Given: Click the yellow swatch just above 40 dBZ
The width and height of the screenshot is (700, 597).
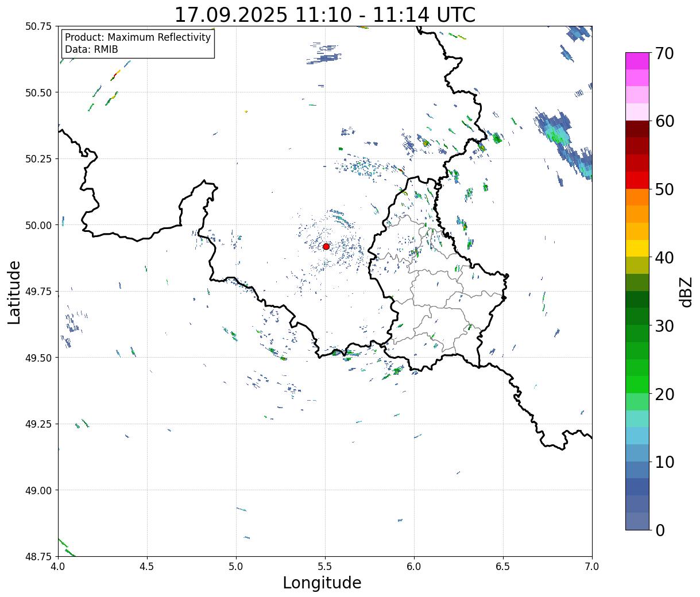Looking at the screenshot, I should tap(637, 248).
